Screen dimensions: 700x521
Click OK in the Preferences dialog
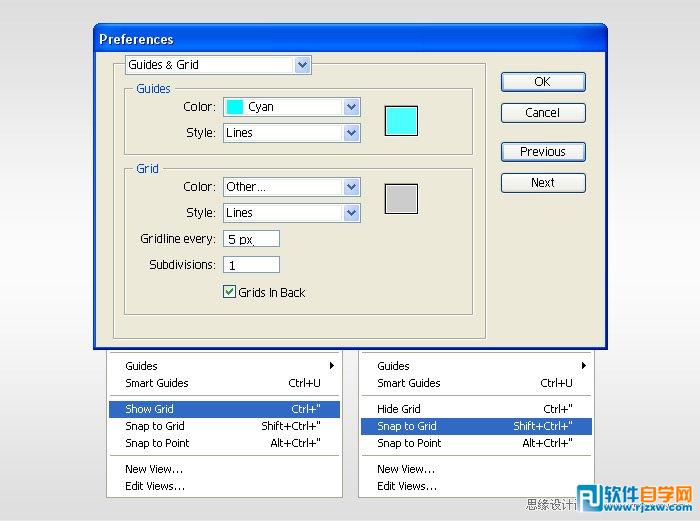coord(543,82)
